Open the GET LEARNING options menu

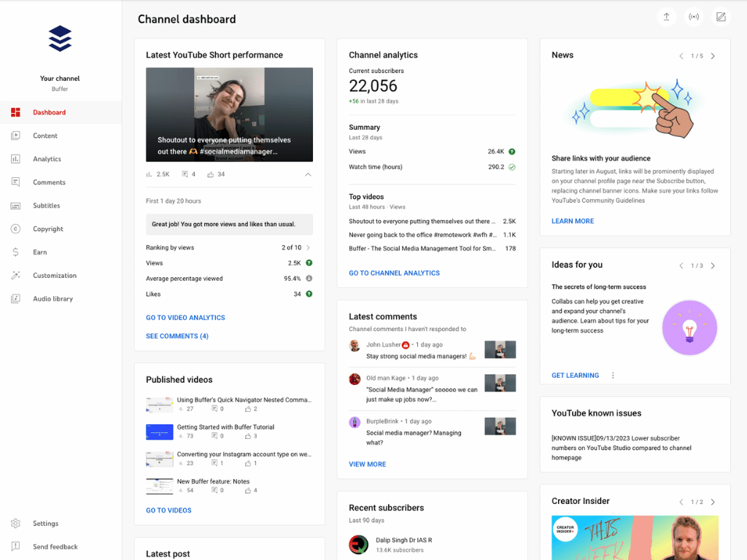pos(612,375)
